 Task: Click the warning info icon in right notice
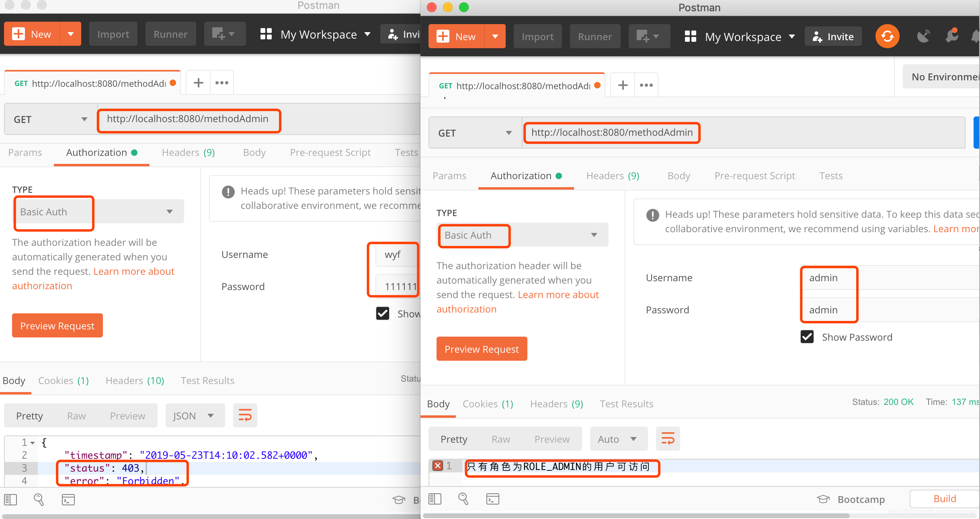click(652, 215)
